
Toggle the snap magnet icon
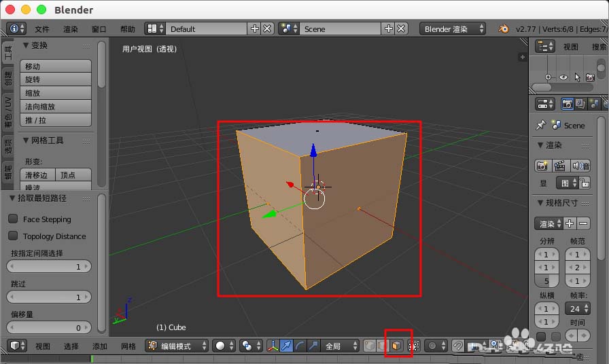pos(458,346)
